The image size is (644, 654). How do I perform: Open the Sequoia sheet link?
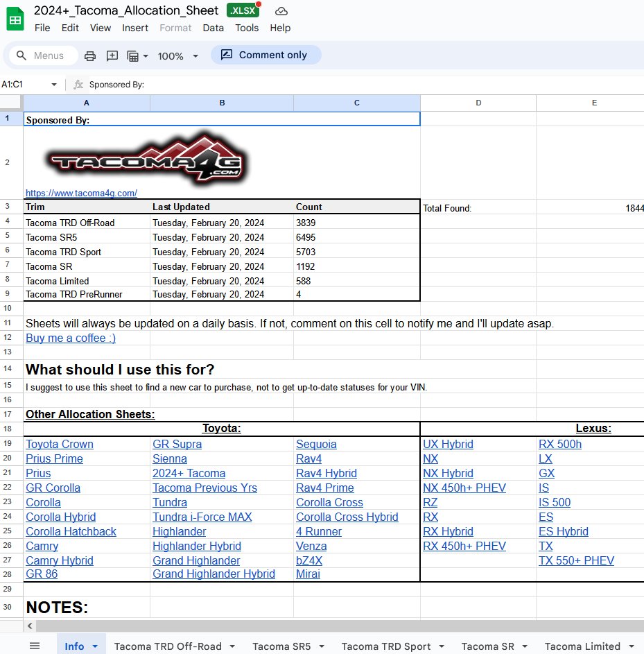(x=316, y=444)
